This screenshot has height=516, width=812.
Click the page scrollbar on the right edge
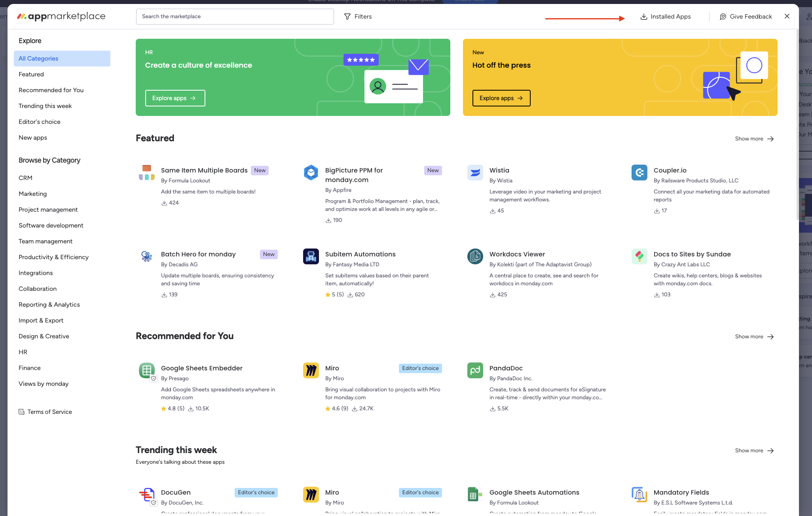[797, 125]
